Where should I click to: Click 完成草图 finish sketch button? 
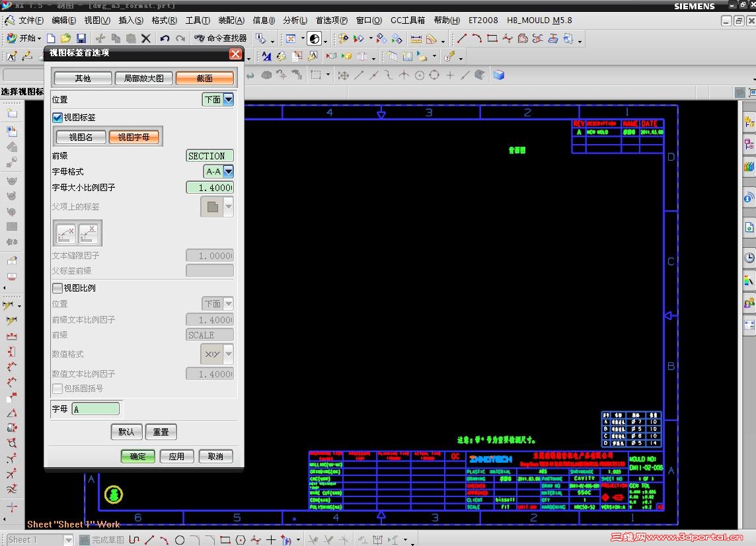102,540
